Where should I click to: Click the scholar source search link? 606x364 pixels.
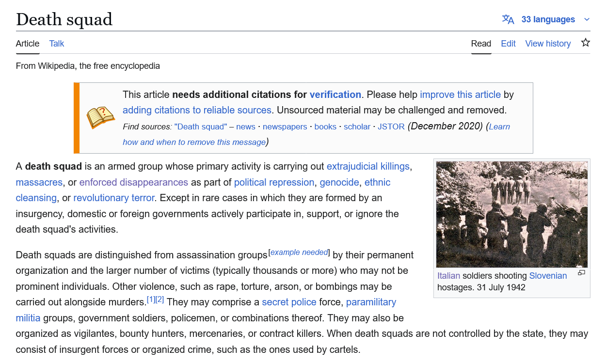[357, 127]
